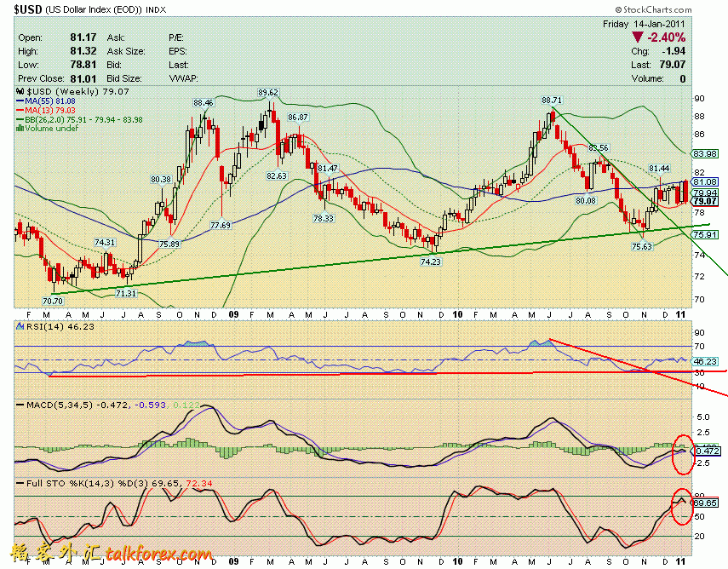The height and width of the screenshot is (569, 728).
Task: Click the candlestick icon beside $USD (Weekly) legend
Action: point(20,91)
